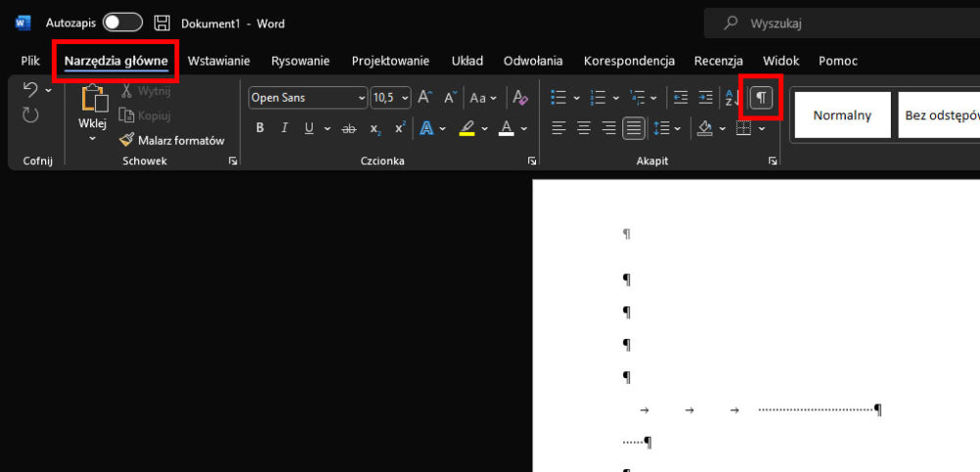Open the Plik menu
980x472 pixels.
(30, 61)
